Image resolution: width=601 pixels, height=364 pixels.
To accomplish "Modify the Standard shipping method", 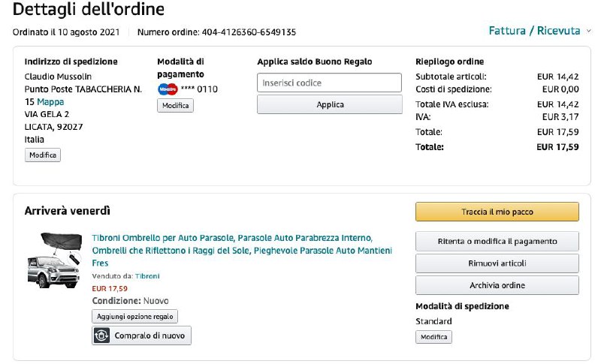I will tap(433, 337).
